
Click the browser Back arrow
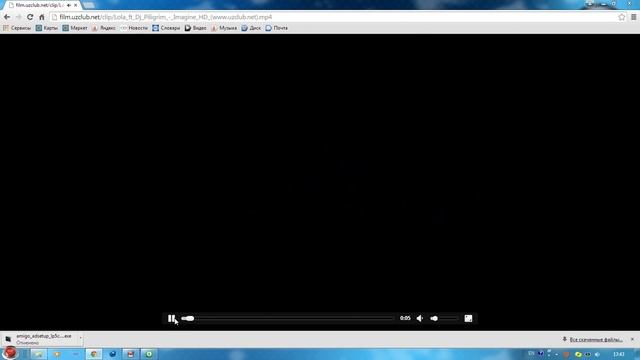tap(7, 17)
